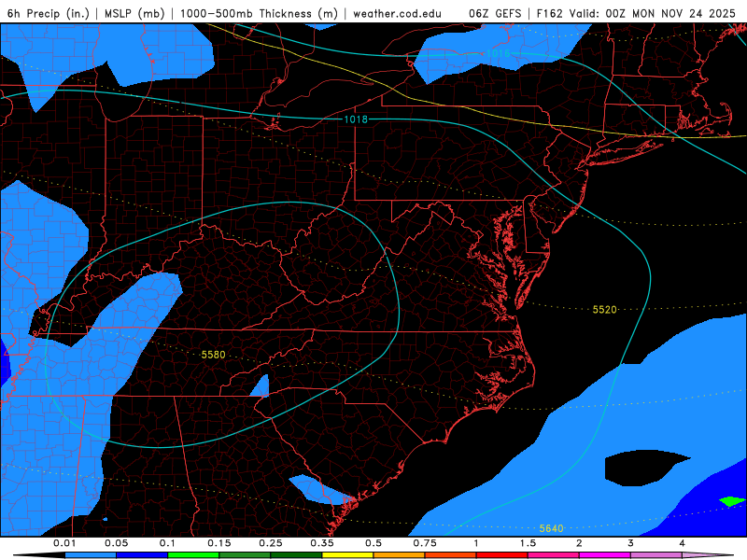Select the medium green 0.15 legend swatch
747x560 pixels.
click(245, 555)
